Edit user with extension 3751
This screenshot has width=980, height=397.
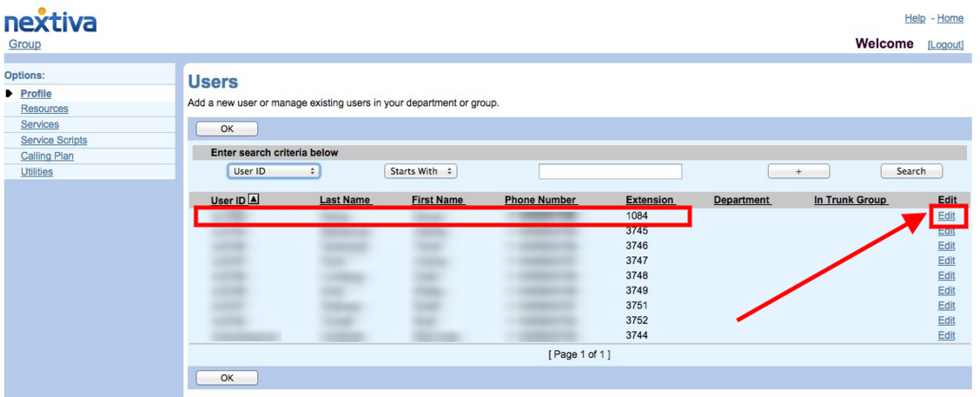coord(947,305)
